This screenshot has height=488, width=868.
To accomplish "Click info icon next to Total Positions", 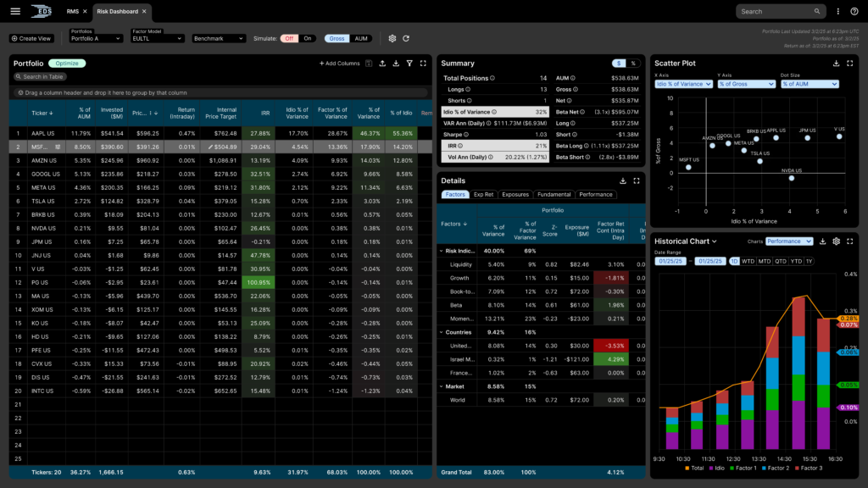I will coord(492,78).
